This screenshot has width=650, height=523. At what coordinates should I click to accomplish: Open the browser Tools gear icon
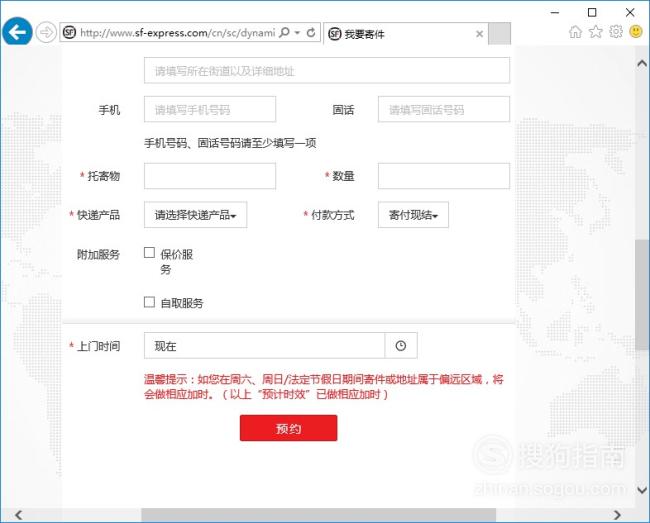616,31
